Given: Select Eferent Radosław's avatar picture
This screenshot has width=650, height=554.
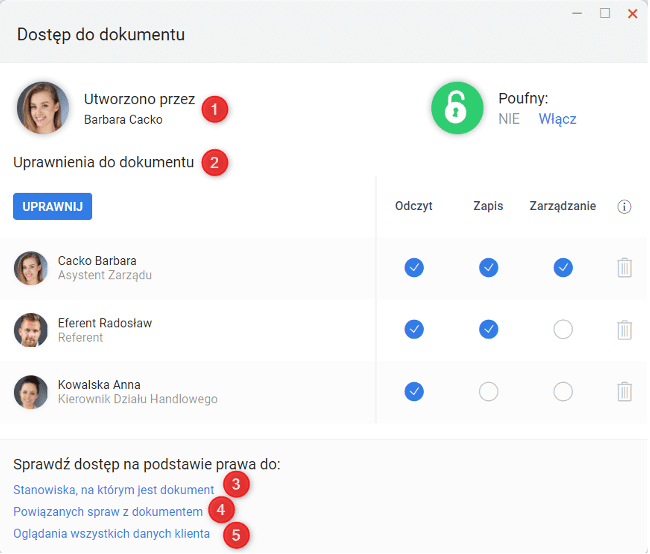Looking at the screenshot, I should 31,330.
